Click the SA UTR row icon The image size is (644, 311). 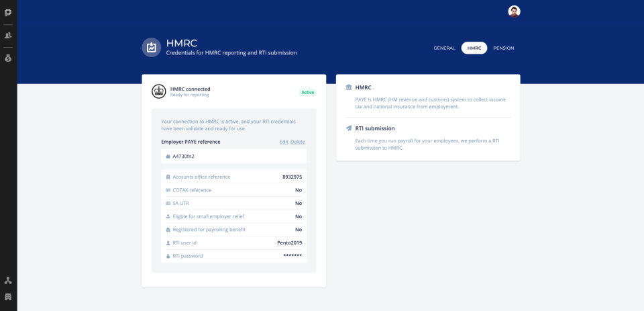pyautogui.click(x=168, y=204)
